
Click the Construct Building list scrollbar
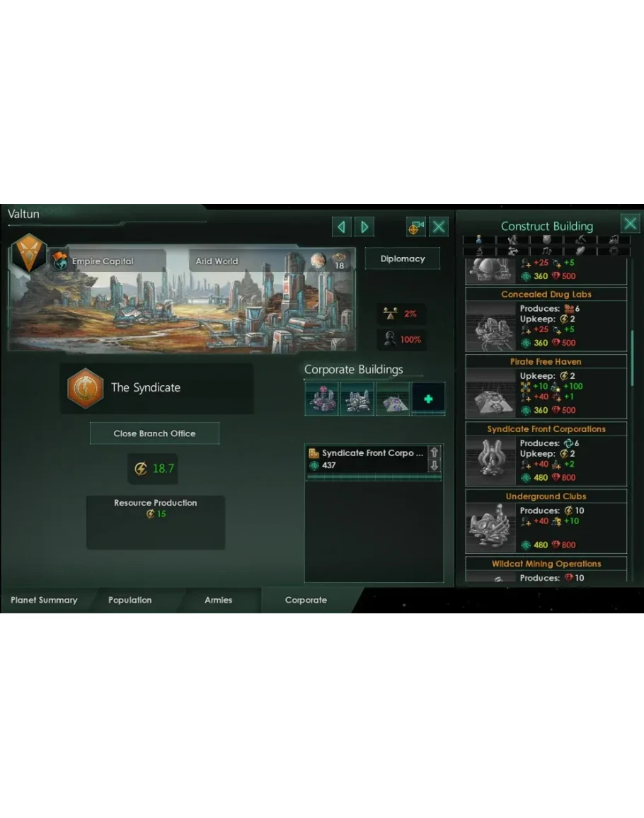click(x=632, y=358)
